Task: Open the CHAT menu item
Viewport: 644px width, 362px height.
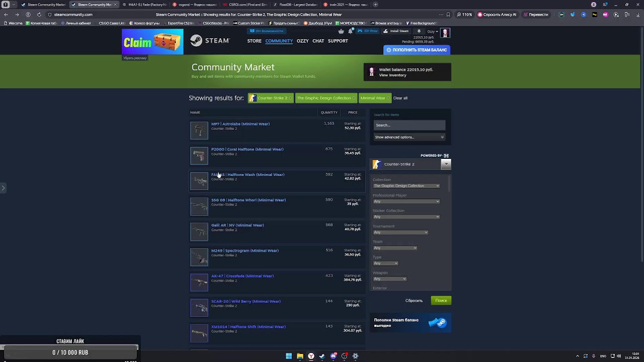Action: pos(318,41)
